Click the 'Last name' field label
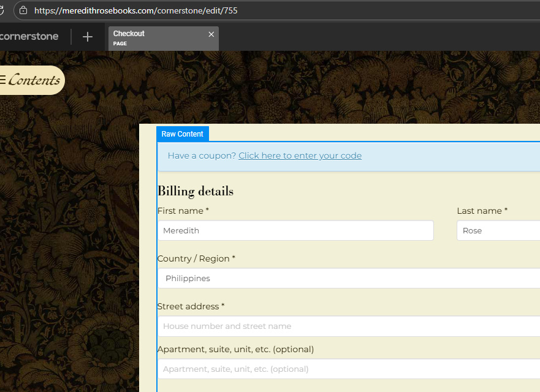Screen dimensions: 540x392 (482, 211)
